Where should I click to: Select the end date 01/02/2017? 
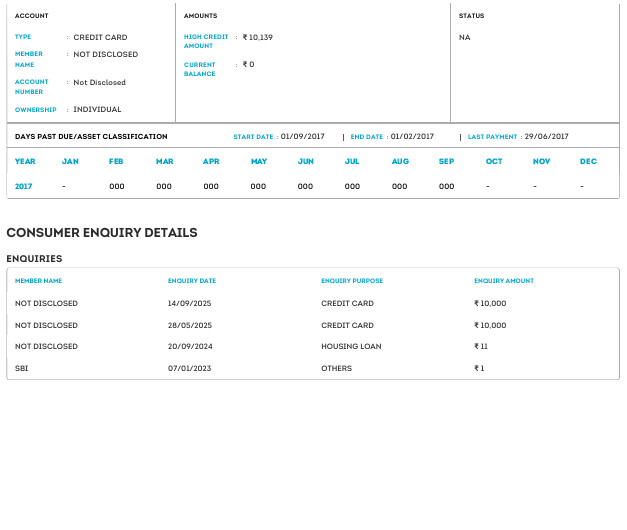[x=412, y=136]
